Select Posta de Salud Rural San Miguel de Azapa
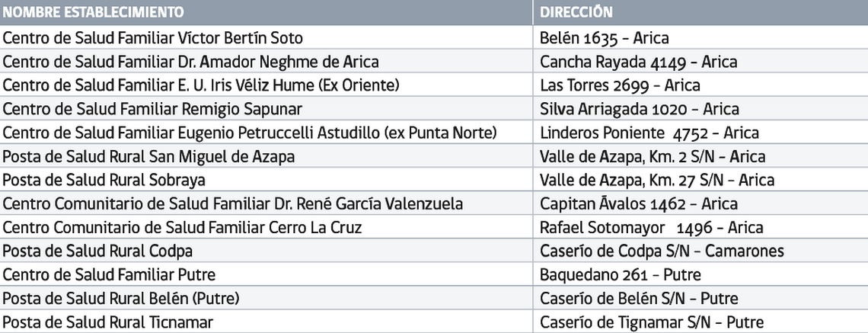This screenshot has width=868, height=333. [149, 156]
